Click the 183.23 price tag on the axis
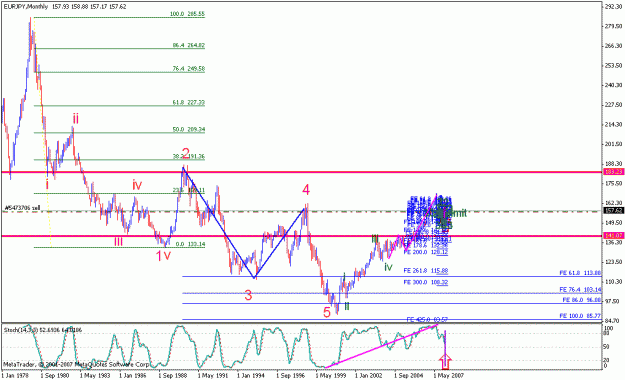625x380 pixels. (614, 172)
